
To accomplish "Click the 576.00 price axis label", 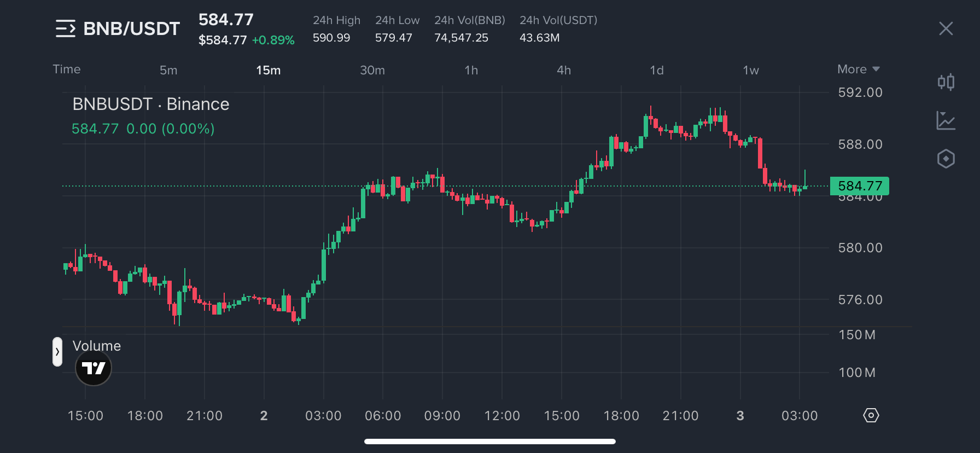I will (x=860, y=300).
